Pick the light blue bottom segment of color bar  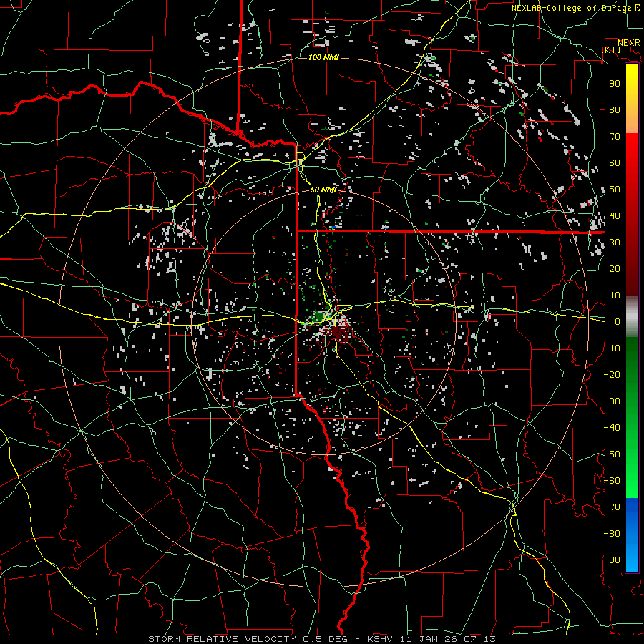tap(632, 557)
